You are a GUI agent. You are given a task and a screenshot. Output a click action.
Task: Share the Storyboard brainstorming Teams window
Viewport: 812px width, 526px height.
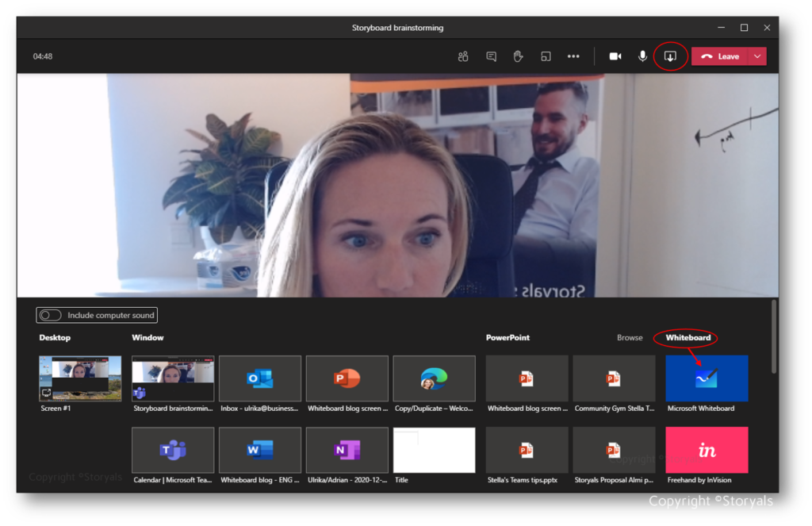(173, 378)
